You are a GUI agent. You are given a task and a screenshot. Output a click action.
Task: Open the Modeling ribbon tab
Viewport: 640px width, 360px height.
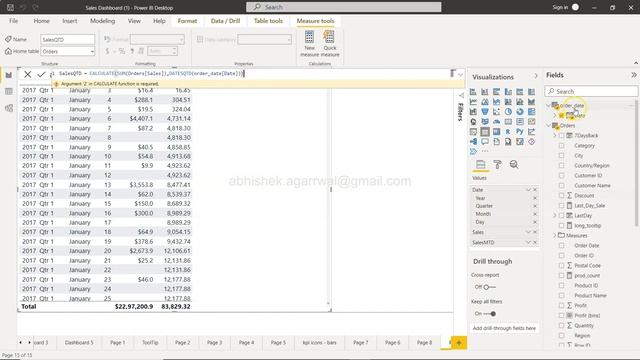(102, 21)
